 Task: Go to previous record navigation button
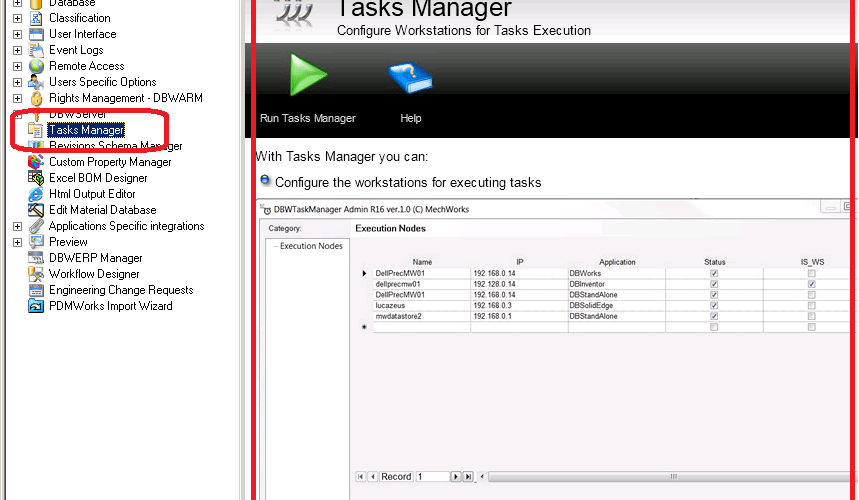(373, 476)
